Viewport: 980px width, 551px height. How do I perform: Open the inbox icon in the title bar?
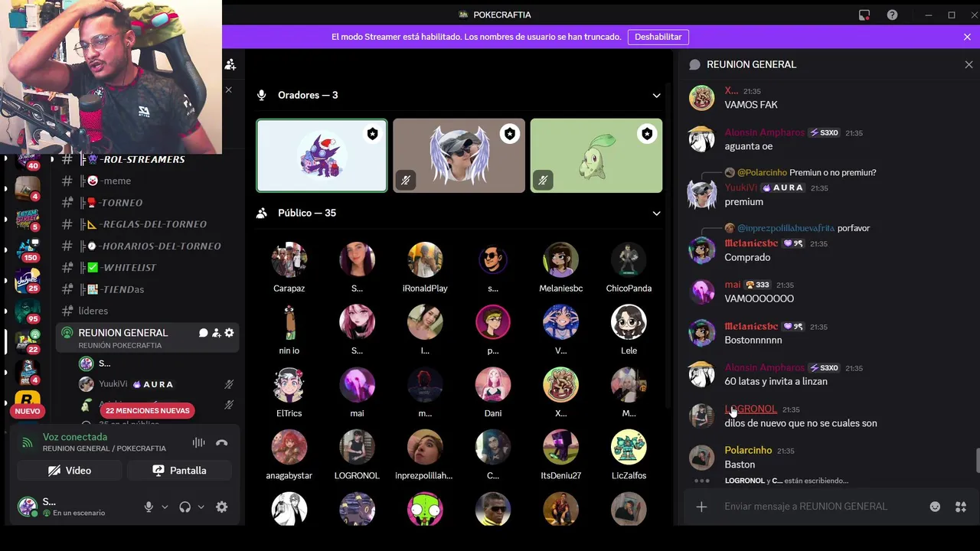[x=864, y=15]
